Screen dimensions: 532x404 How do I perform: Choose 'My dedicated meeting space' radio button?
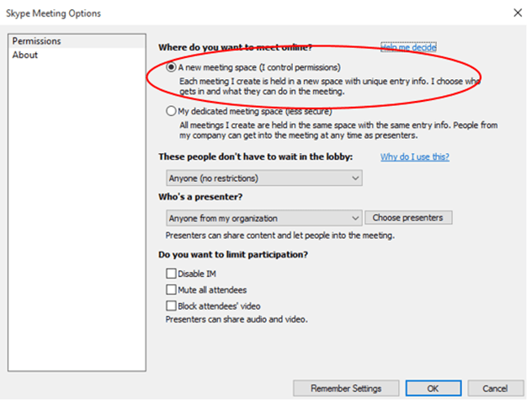pyautogui.click(x=171, y=111)
